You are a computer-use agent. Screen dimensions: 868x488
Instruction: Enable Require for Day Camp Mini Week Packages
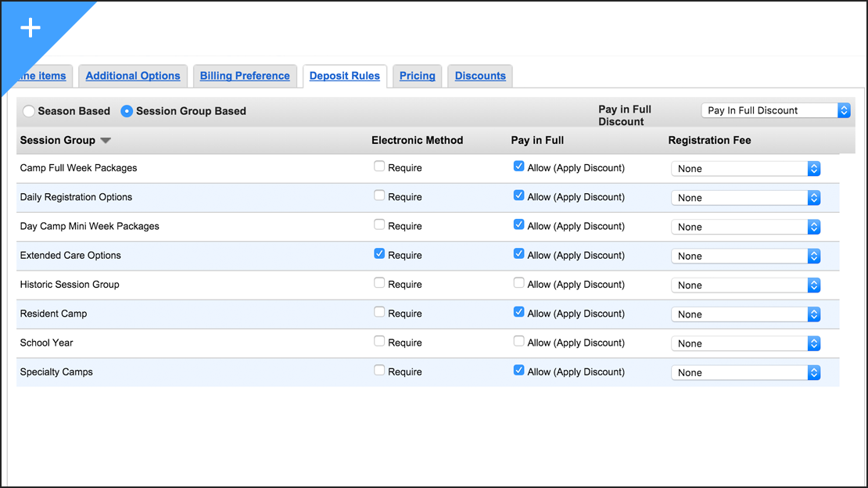coord(379,224)
